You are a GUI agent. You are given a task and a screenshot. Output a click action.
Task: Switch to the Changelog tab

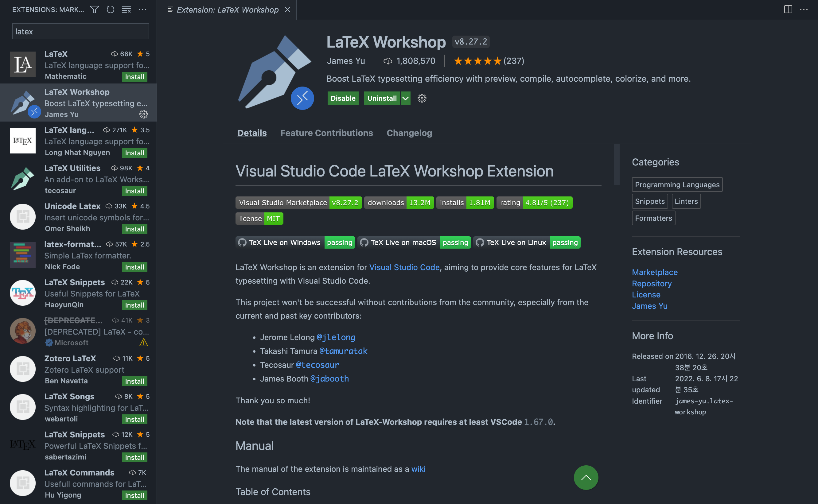(409, 133)
